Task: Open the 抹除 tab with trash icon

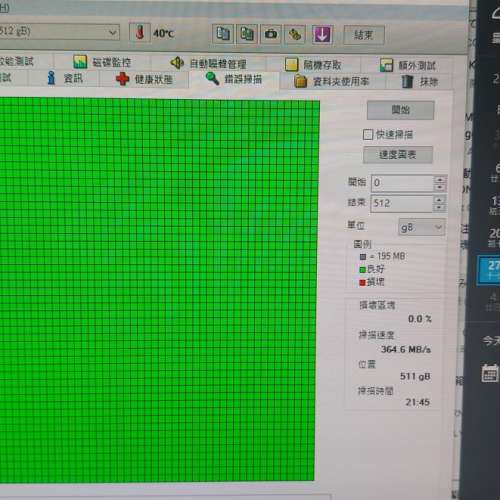Action: click(x=420, y=82)
